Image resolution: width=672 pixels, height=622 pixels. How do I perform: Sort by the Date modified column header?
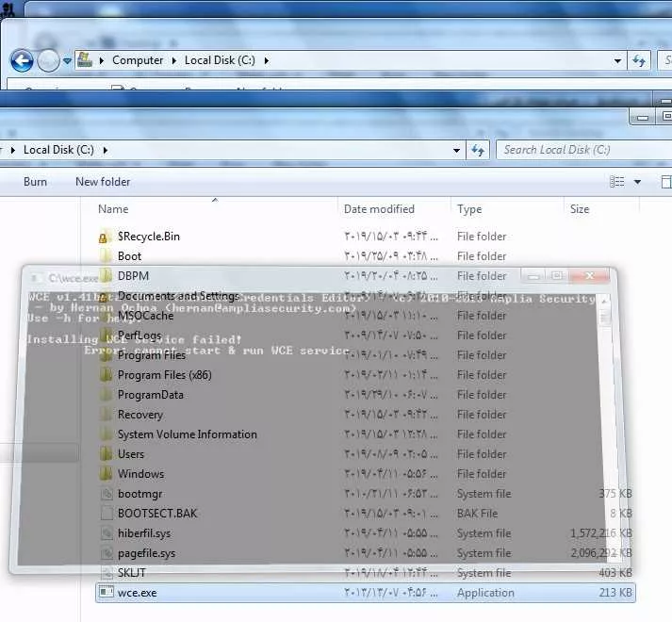tap(379, 209)
